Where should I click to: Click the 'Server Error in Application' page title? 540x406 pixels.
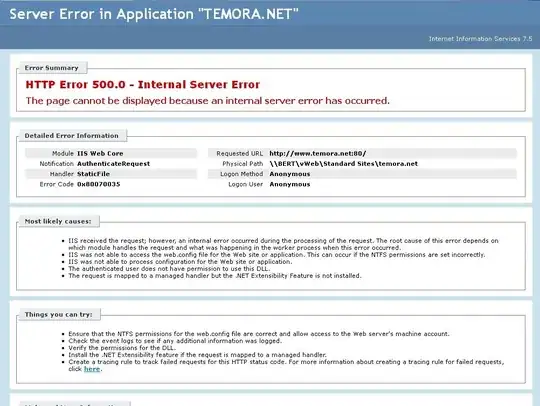coord(154,14)
